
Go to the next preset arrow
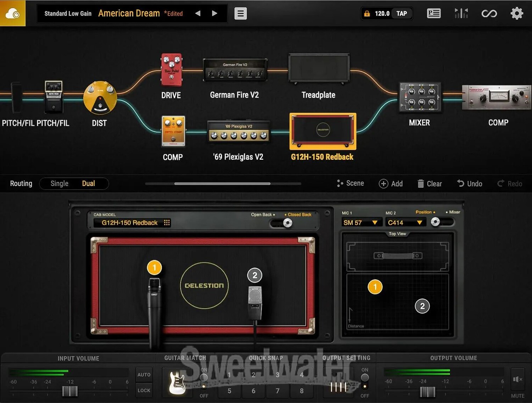click(x=214, y=13)
